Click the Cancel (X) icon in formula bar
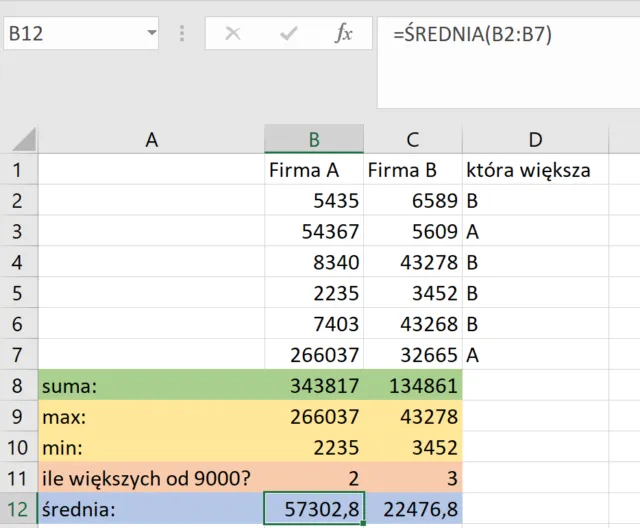The height and width of the screenshot is (528, 640). click(x=233, y=34)
